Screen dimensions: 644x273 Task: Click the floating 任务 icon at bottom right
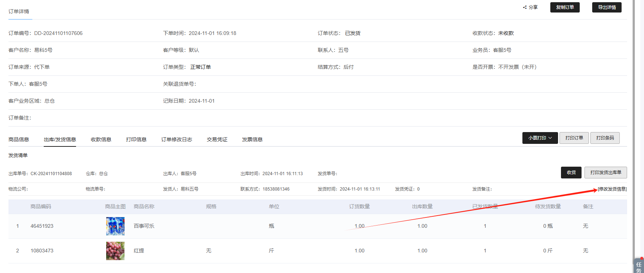[639, 267]
